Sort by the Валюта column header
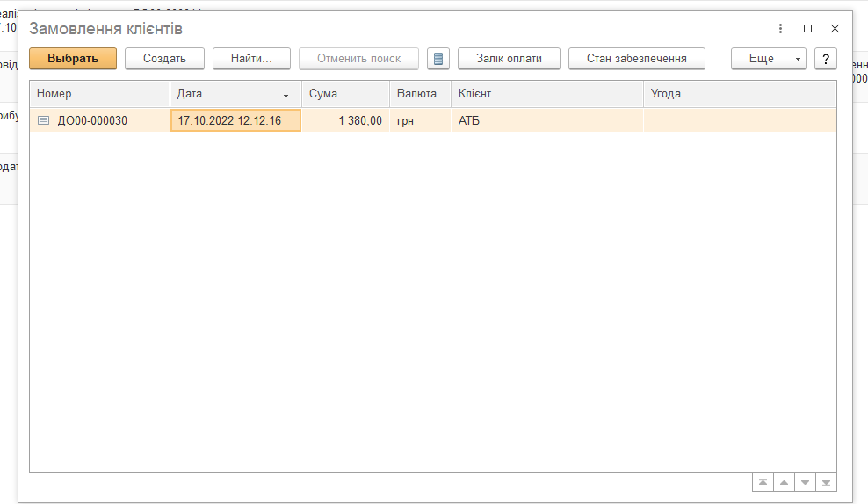 coord(421,93)
